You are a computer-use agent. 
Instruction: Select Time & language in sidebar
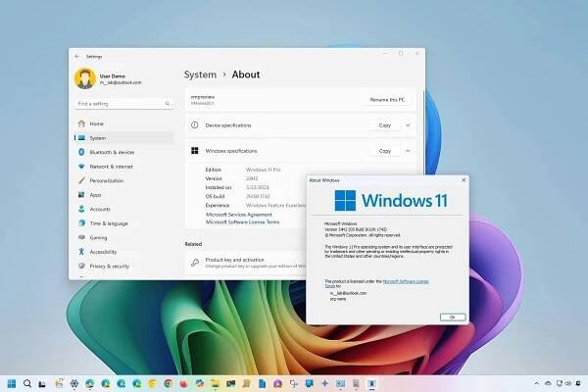tap(109, 223)
